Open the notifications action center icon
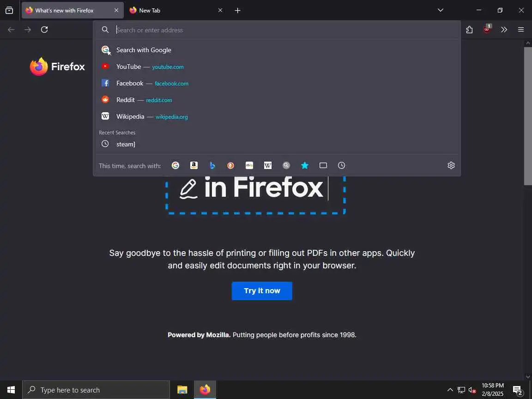Screen dimensions: 532x399 [x=518, y=390]
